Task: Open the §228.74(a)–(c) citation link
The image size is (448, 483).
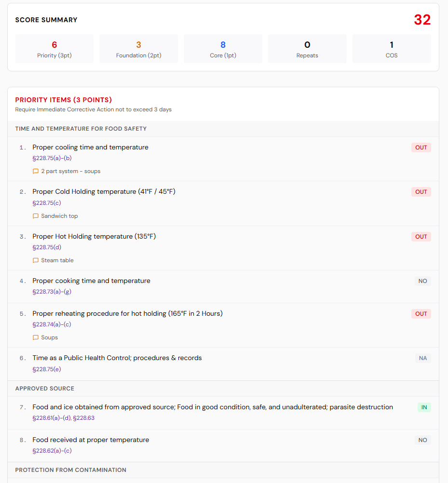Action: coord(51,324)
